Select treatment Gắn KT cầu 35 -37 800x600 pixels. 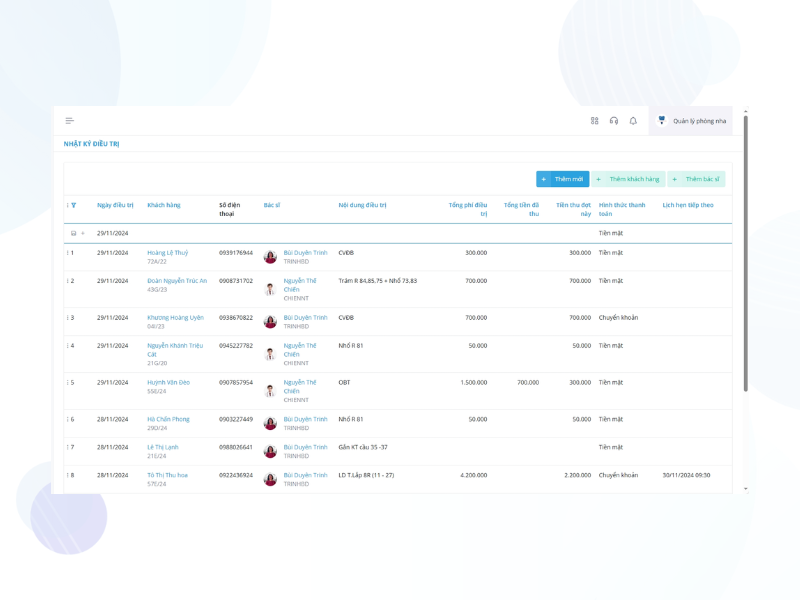[x=363, y=447]
